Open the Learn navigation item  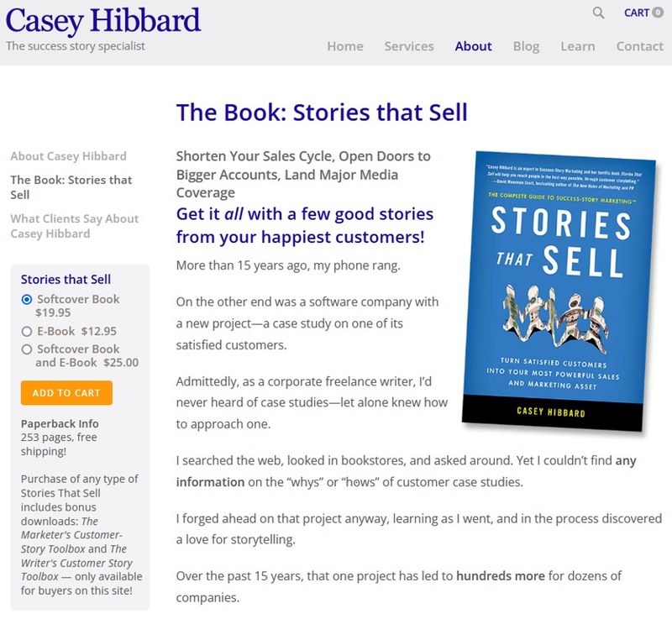pyautogui.click(x=578, y=46)
